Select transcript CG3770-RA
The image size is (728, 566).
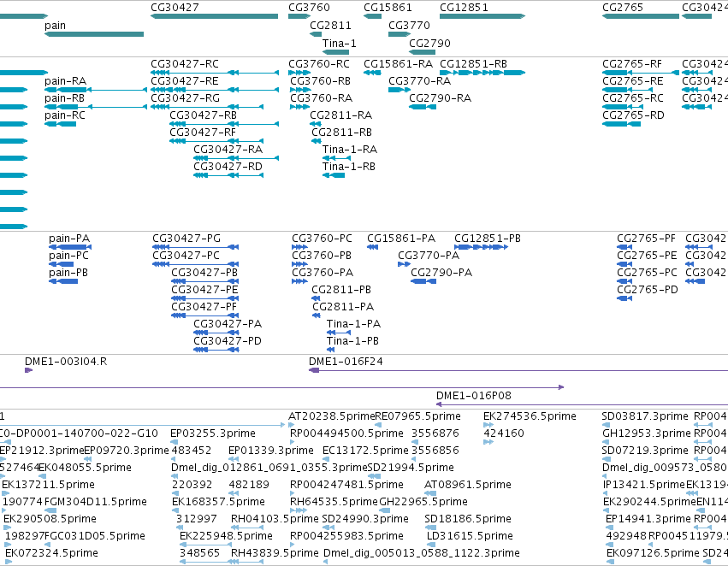[x=400, y=90]
